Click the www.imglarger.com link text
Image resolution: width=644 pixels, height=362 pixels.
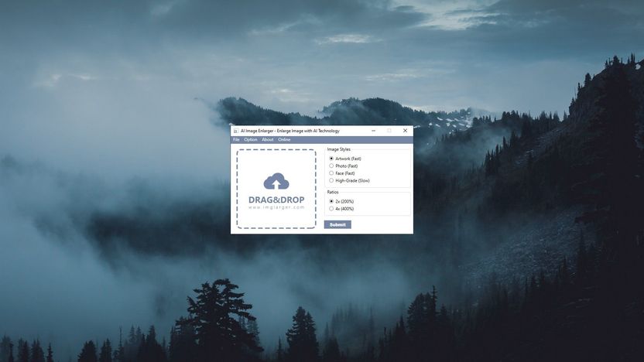point(276,207)
